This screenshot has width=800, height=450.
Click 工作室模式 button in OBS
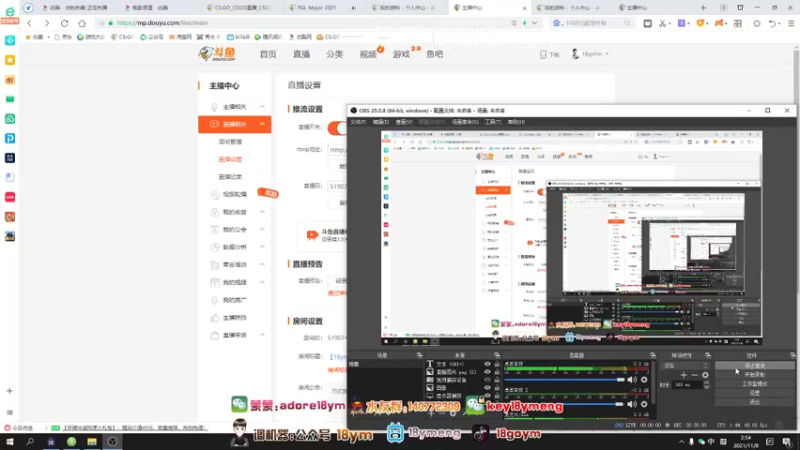click(x=755, y=384)
